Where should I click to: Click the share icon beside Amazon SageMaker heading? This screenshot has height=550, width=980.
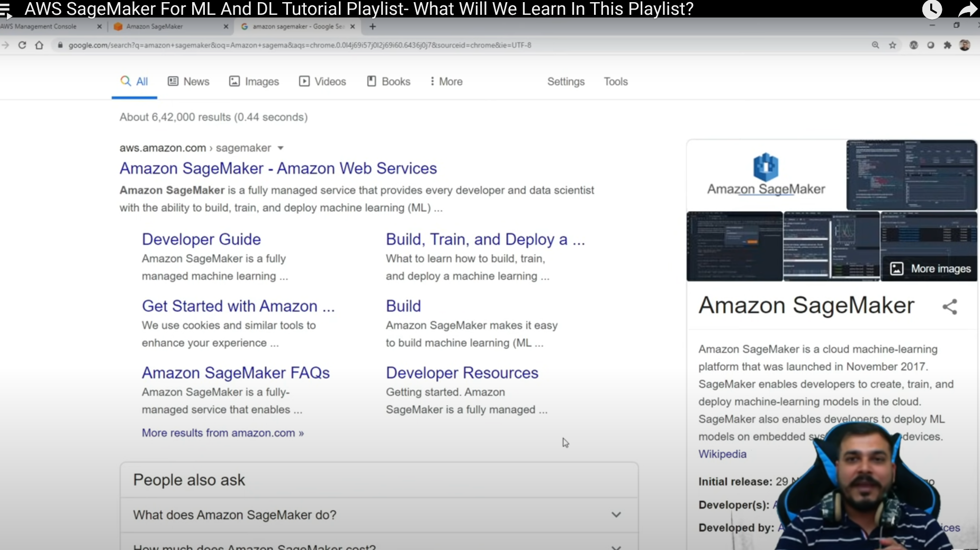pos(950,306)
